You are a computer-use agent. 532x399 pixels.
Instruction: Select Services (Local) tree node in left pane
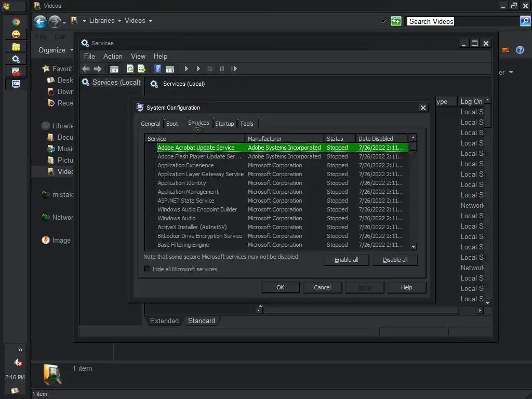tap(116, 83)
